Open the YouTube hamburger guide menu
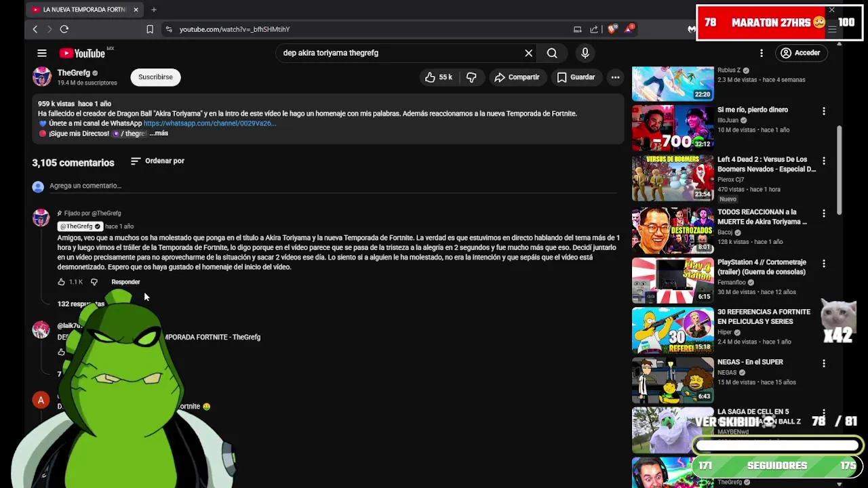 click(42, 53)
